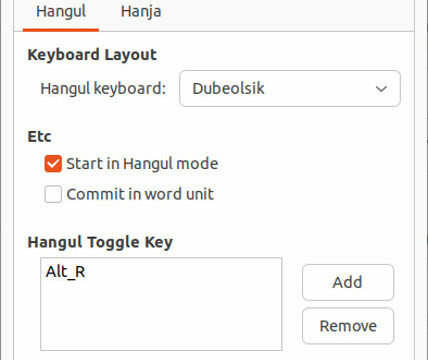Image resolution: width=428 pixels, height=360 pixels.
Task: Click the chevron arrow beside Dubeolsik
Action: coord(381,89)
